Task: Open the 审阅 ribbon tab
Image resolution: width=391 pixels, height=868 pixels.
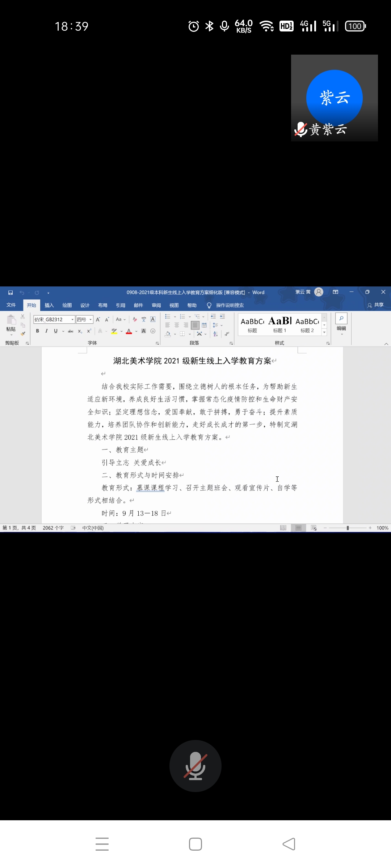Action: [156, 305]
